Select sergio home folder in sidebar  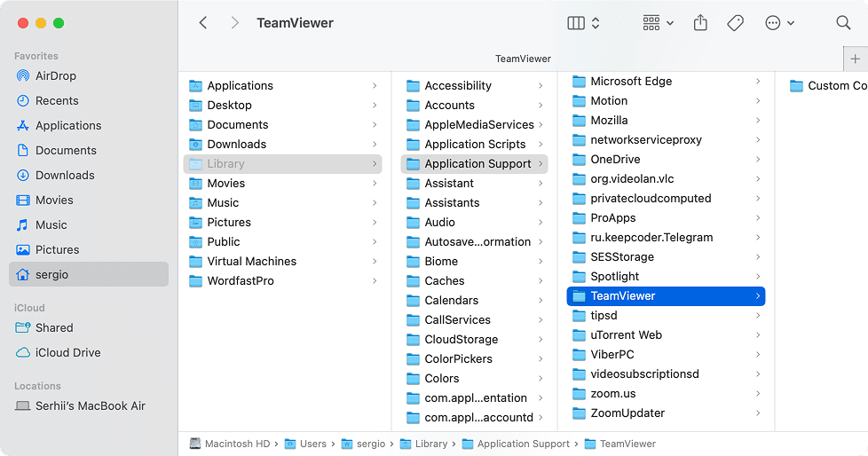tap(89, 274)
